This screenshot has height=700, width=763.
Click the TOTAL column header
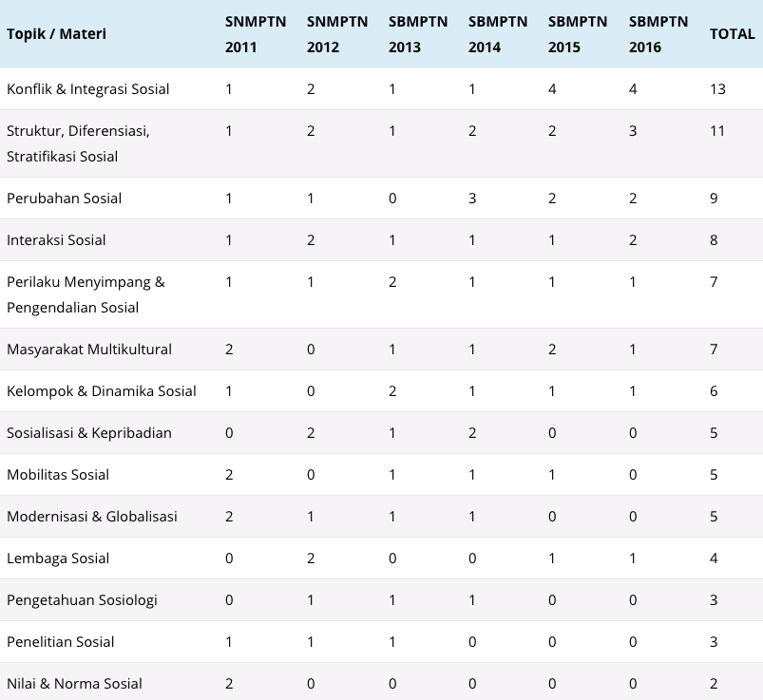732,34
